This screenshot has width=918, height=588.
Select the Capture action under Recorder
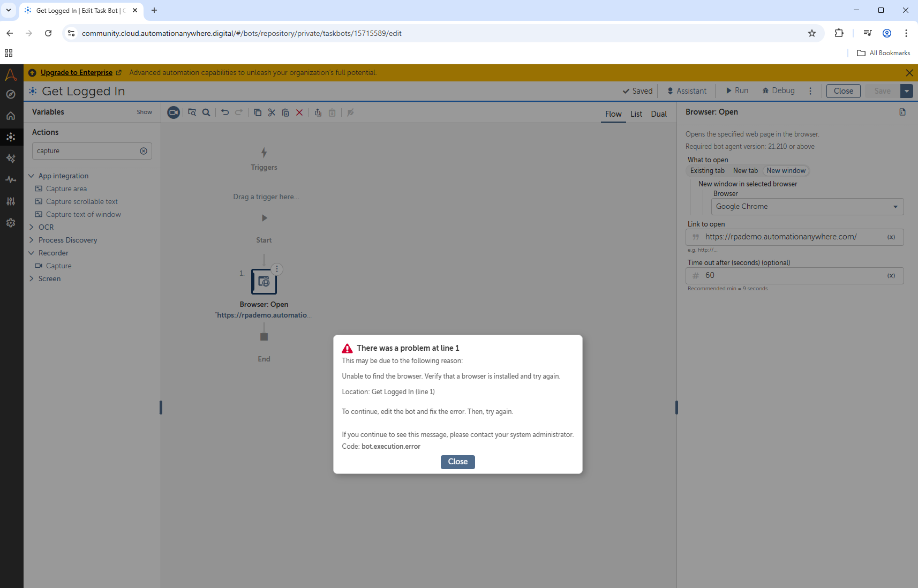[59, 266]
